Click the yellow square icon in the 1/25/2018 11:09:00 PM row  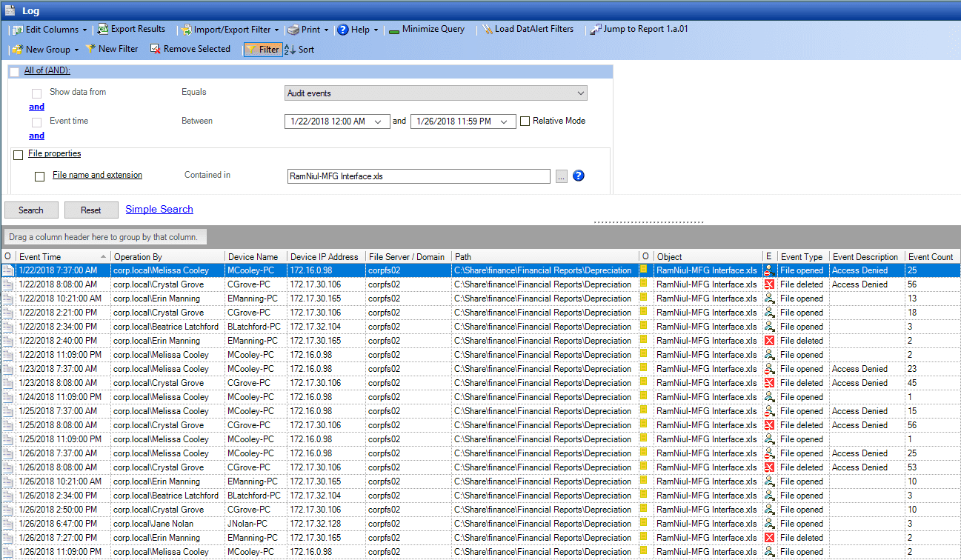[x=645, y=439]
